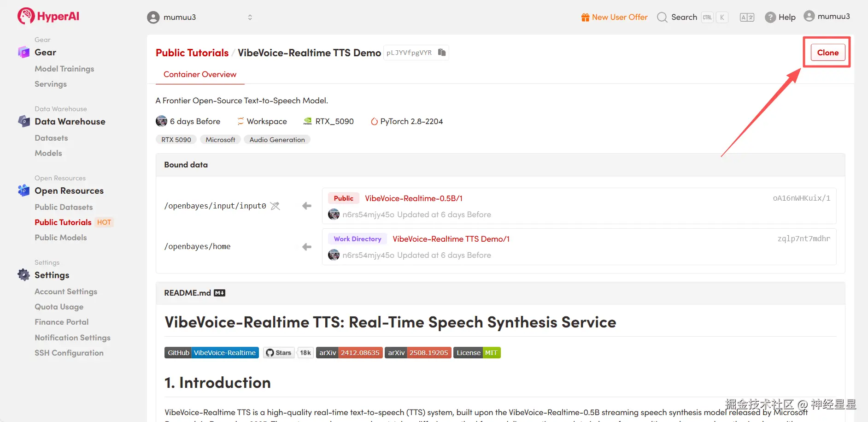Open Notification Settings
This screenshot has height=422, width=868.
tap(73, 338)
